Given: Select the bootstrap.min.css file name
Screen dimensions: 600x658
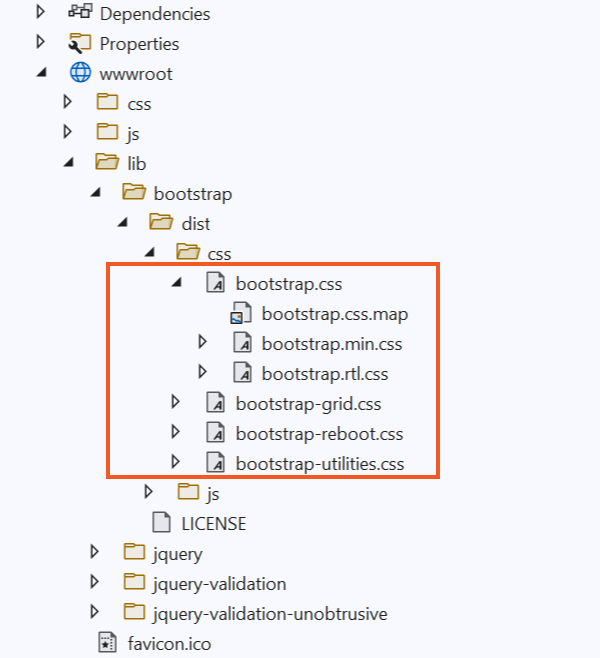Looking at the screenshot, I should [332, 344].
